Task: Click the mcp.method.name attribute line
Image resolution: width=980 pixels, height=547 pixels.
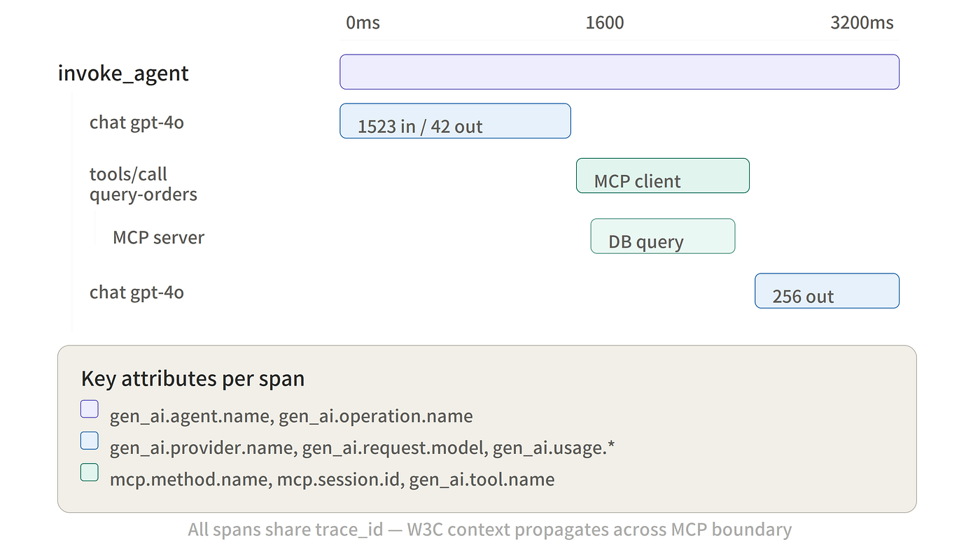Action: click(x=332, y=480)
